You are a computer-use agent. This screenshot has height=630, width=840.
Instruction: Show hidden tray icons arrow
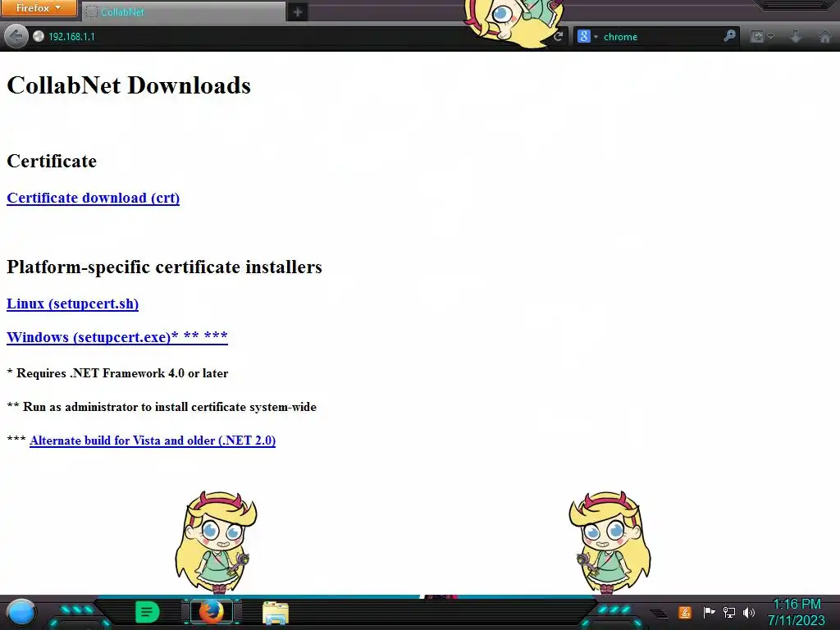coord(660,613)
